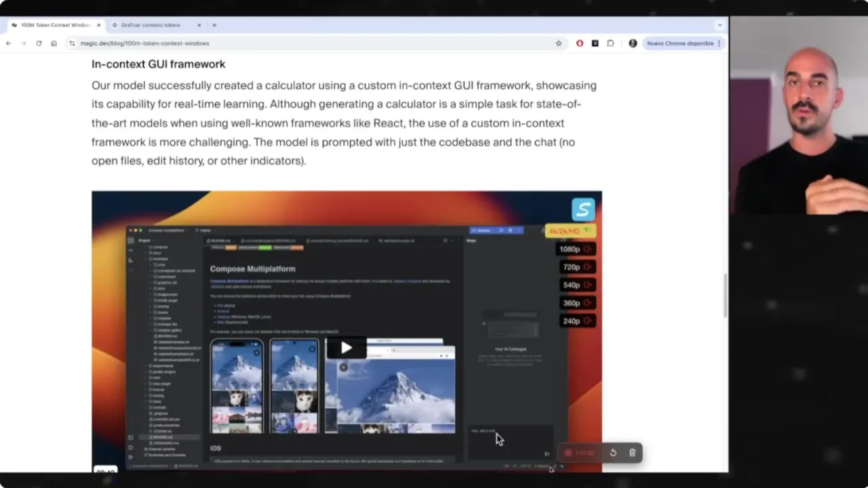Click the In-context GUI framework heading

click(158, 64)
